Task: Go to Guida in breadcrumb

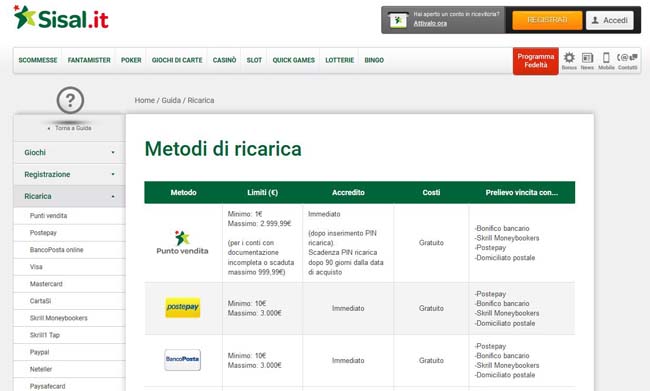Action: [171, 100]
